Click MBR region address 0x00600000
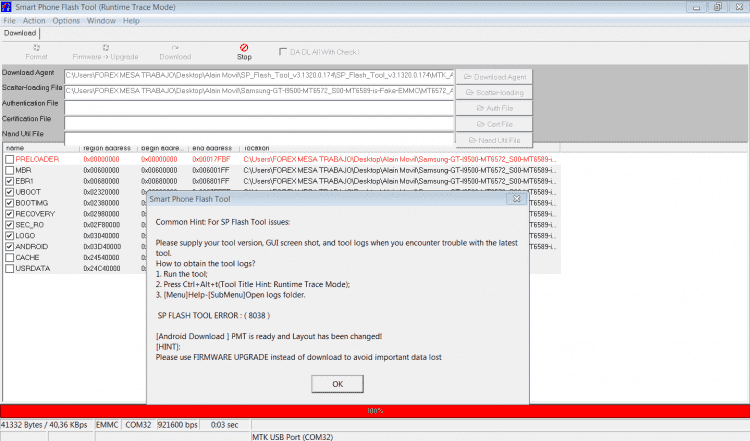 pos(101,170)
